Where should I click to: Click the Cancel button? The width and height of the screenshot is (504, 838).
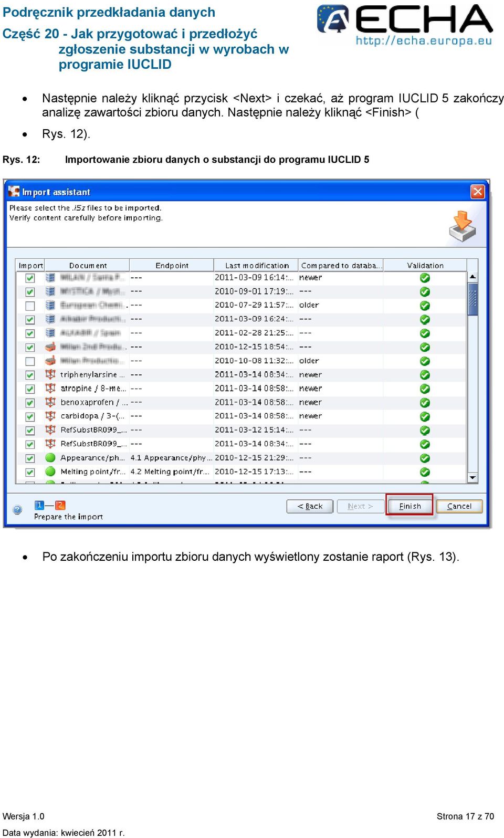[x=459, y=506]
